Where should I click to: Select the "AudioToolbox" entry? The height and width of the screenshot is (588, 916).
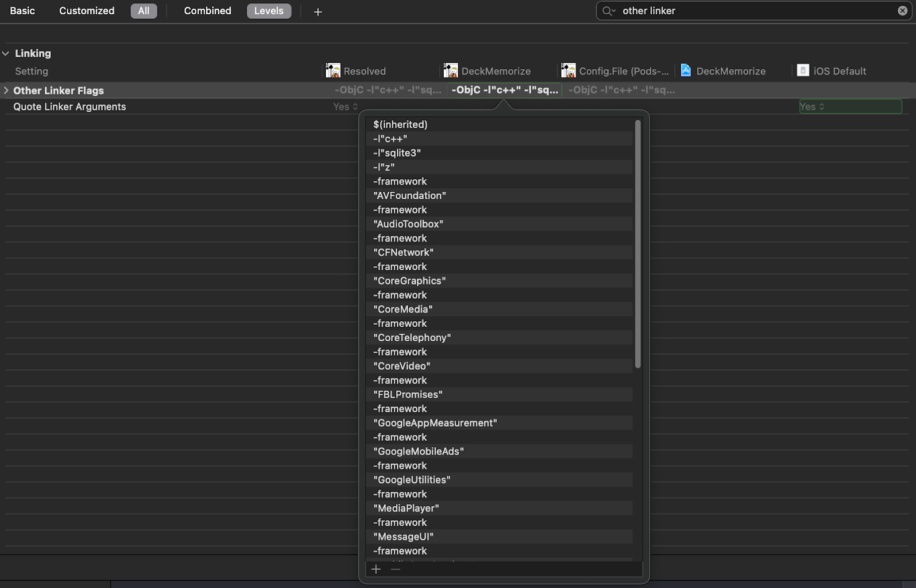pyautogui.click(x=499, y=224)
